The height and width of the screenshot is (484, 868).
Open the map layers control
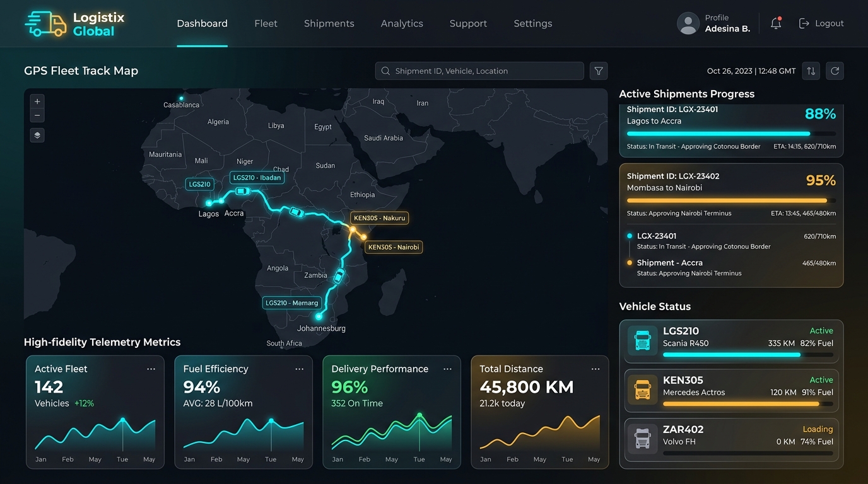click(x=37, y=135)
